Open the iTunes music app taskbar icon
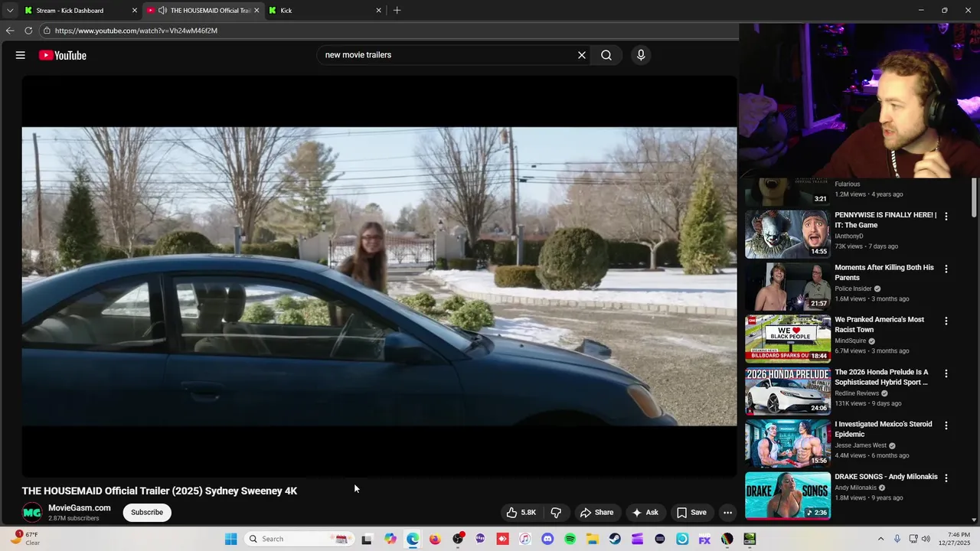Screen dimensions: 980x551 525,539
